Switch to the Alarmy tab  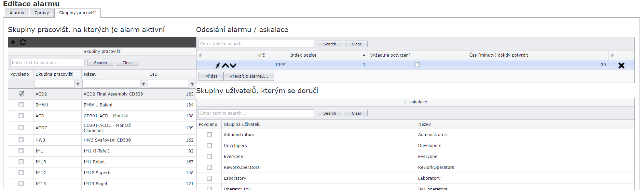17,13
